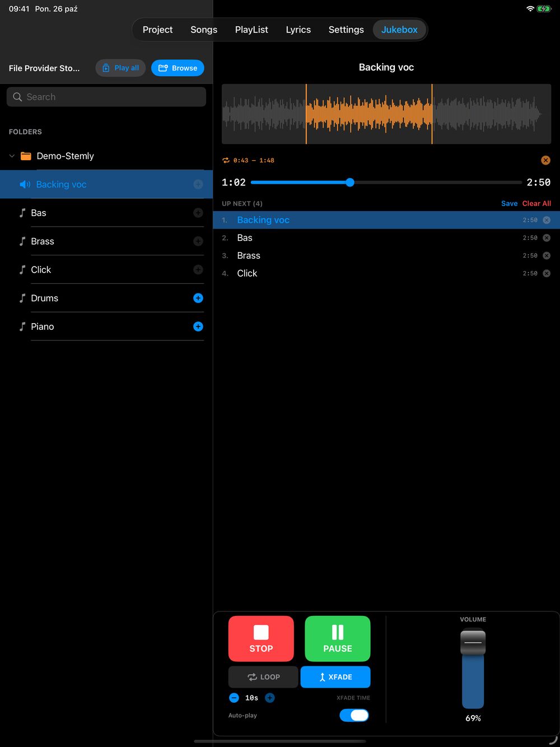The width and height of the screenshot is (560, 747).
Task: Clear the loop region with orange X icon
Action: pyautogui.click(x=545, y=160)
